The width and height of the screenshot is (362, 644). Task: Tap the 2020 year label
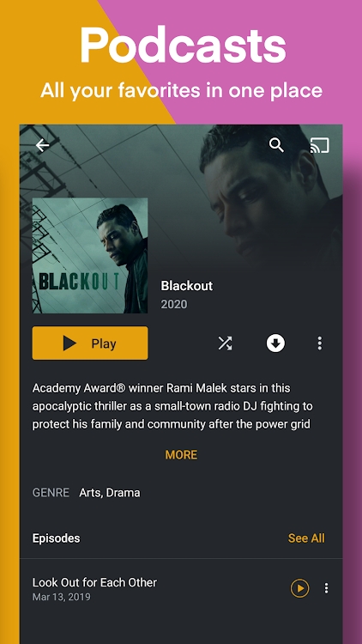click(174, 304)
